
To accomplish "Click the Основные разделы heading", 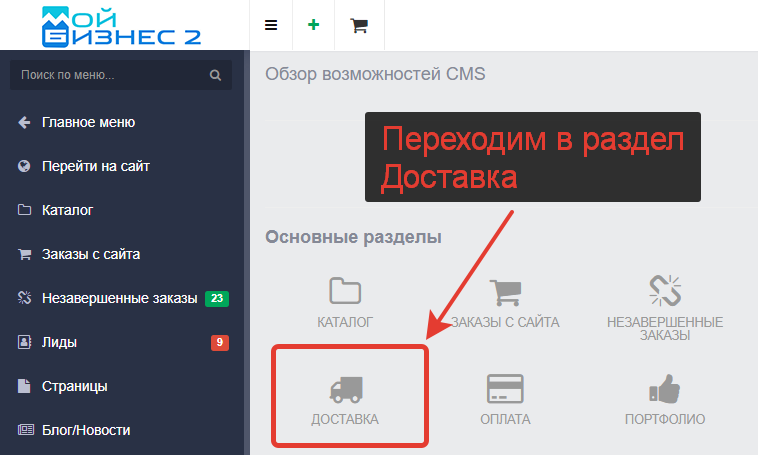I will [353, 237].
